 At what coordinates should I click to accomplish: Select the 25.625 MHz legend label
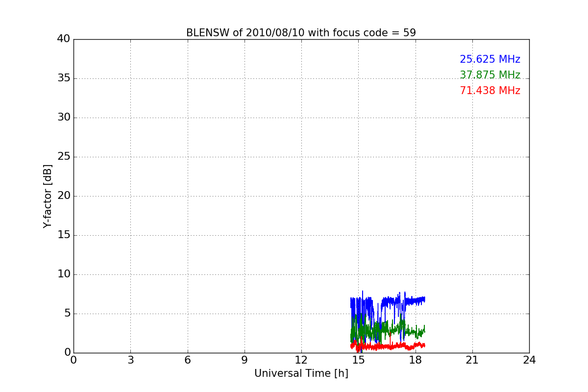click(490, 59)
